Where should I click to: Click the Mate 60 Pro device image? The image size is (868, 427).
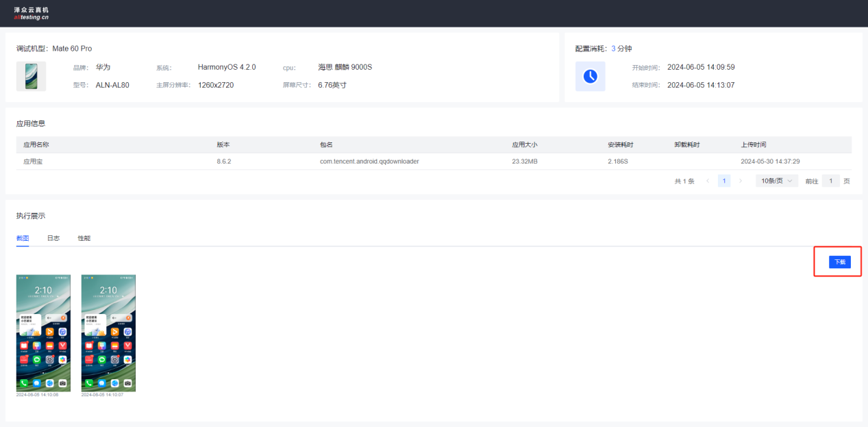tap(31, 76)
